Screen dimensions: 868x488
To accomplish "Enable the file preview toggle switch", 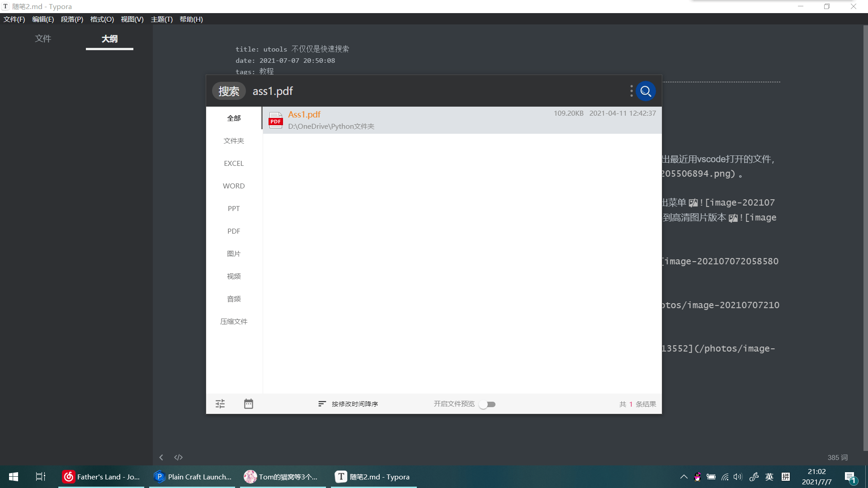I will pos(487,404).
